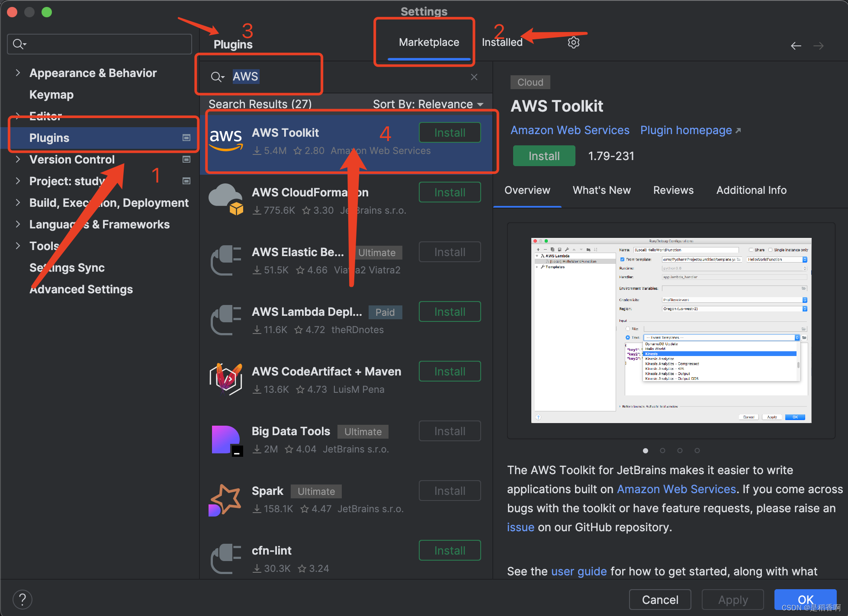This screenshot has height=616, width=848.
Task: Click the Cancel button
Action: 660,600
